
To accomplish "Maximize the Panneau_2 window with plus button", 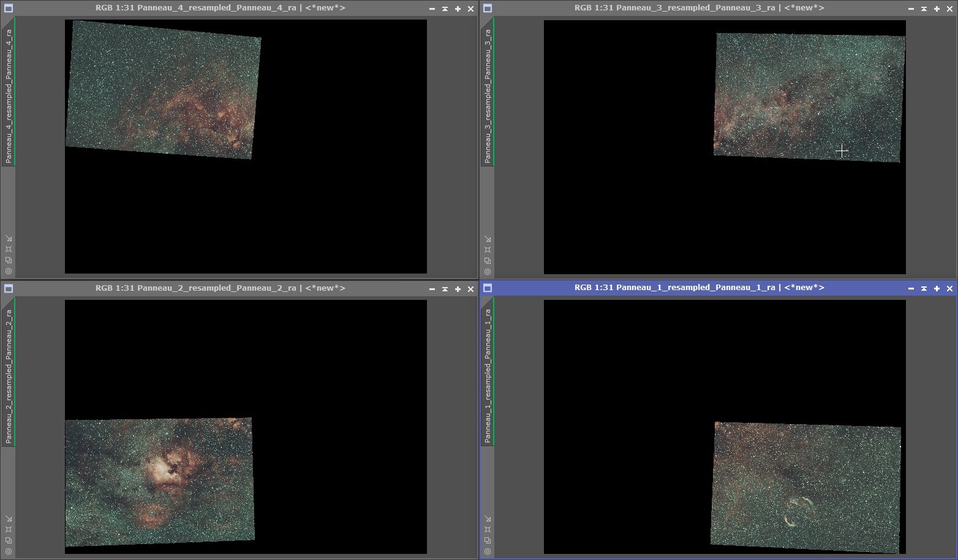I will 458,289.
